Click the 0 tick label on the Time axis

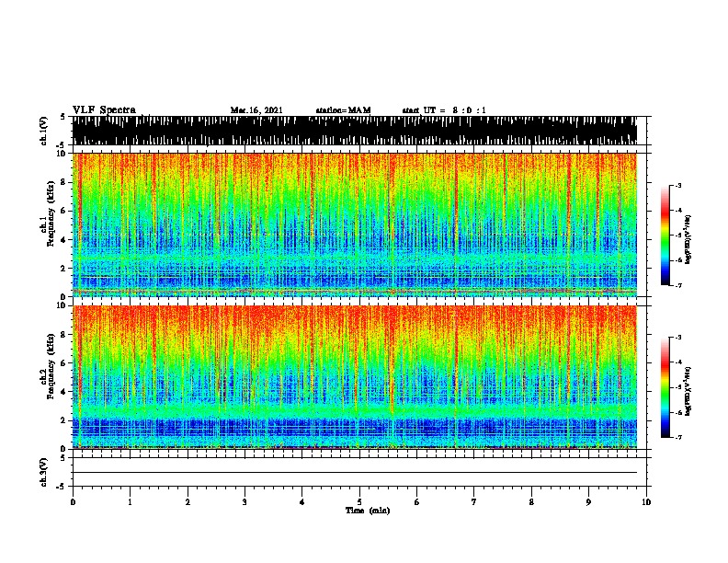[73, 502]
